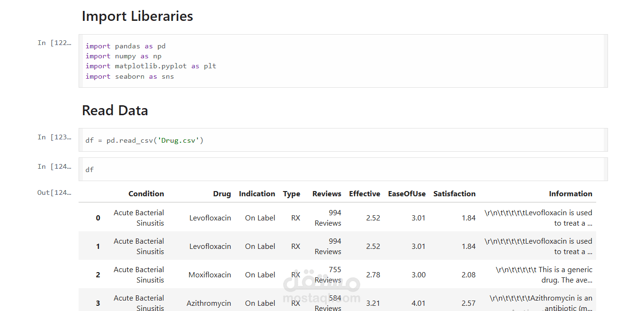Click Satisfaction value 2.57
The image size is (644, 311).
tap(469, 303)
